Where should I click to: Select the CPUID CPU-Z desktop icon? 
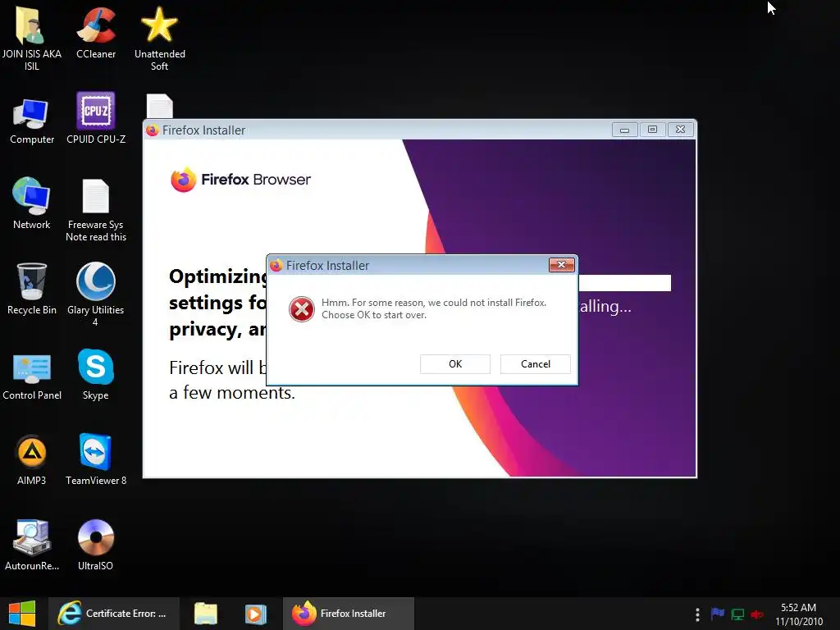(96, 118)
